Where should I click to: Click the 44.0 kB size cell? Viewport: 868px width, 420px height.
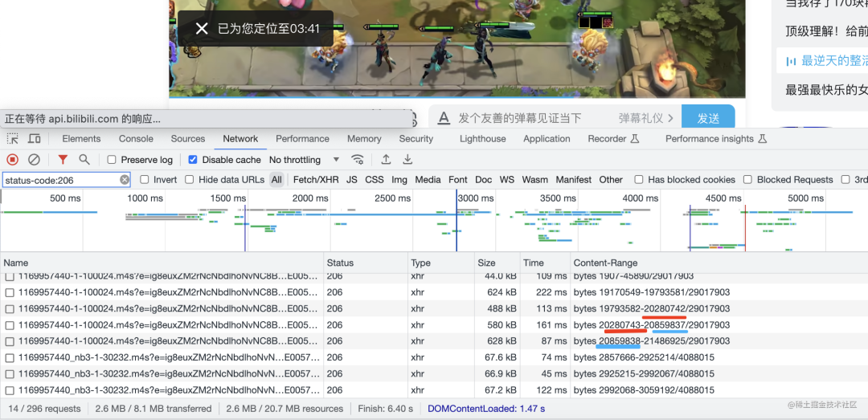point(497,276)
